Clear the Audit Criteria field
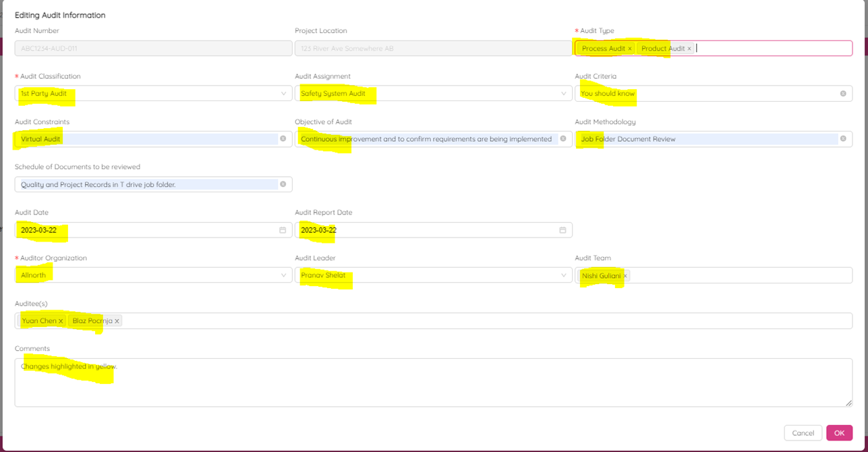868x452 pixels. pyautogui.click(x=842, y=94)
